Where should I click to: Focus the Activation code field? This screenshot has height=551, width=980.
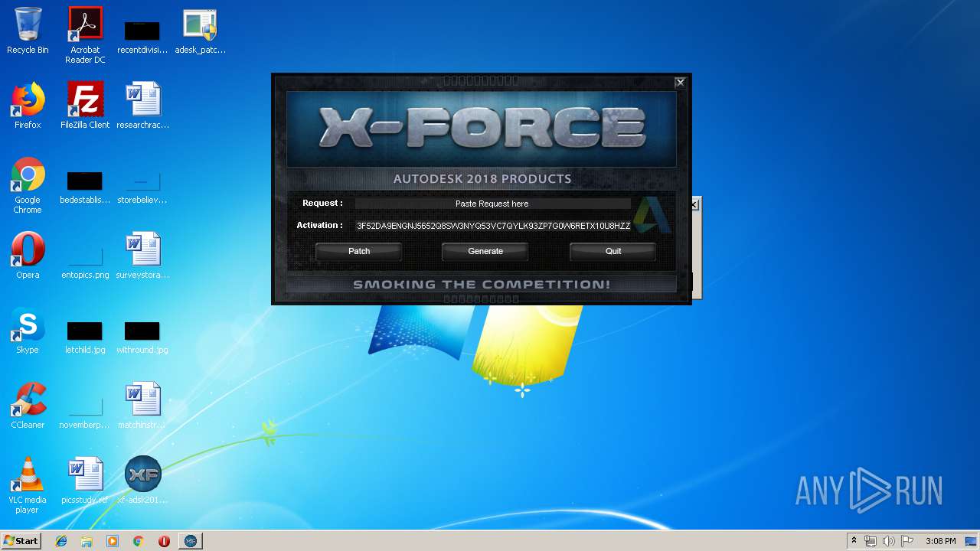click(493, 226)
